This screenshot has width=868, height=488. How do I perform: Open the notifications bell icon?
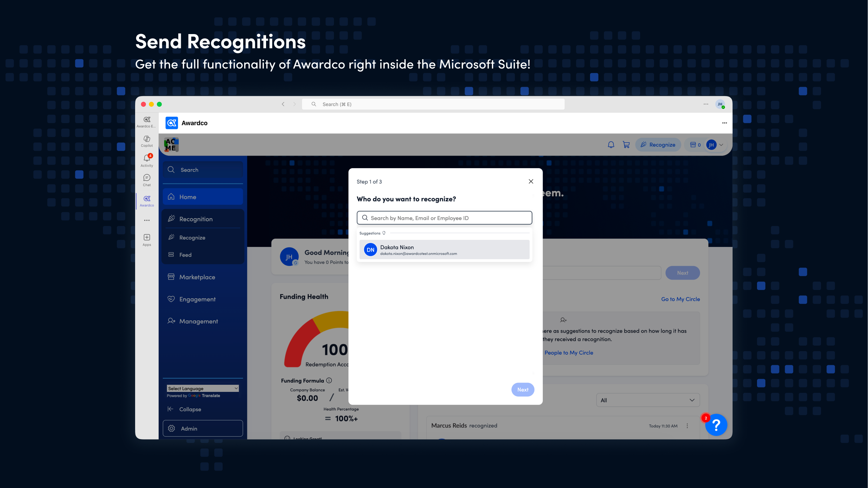611,145
